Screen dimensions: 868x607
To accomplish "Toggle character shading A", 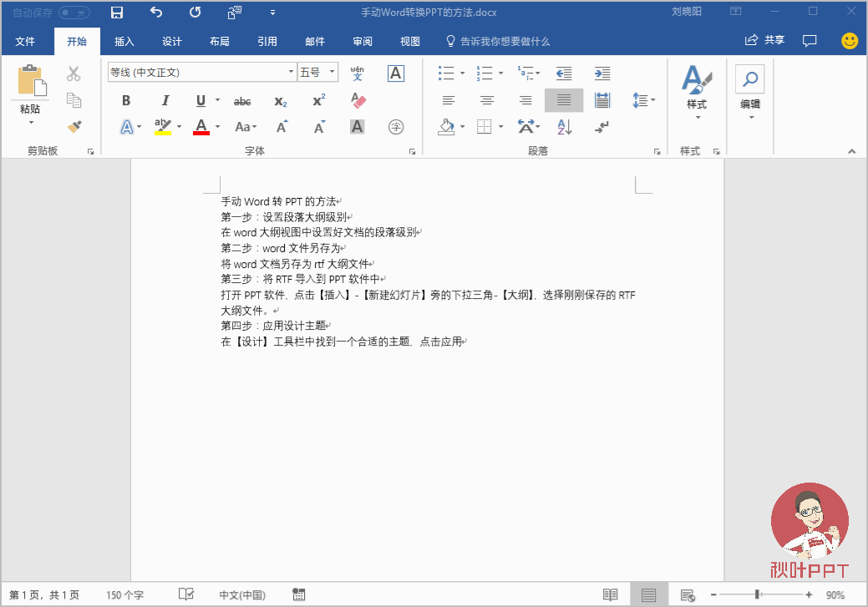I will tap(357, 127).
